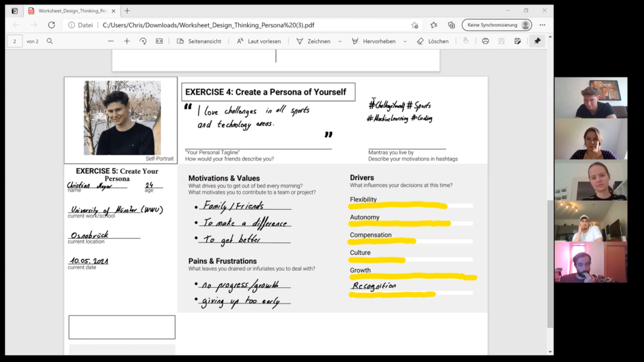The width and height of the screenshot is (644, 362).
Task: Click the browser forward arrow
Action: pyautogui.click(x=34, y=25)
